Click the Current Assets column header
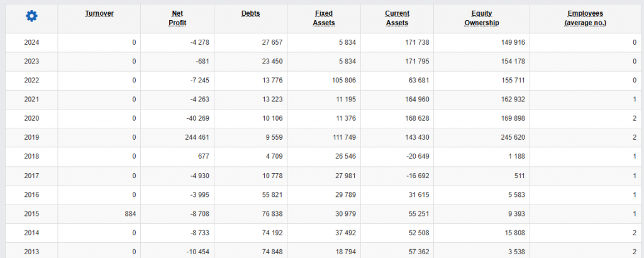The width and height of the screenshot is (644, 258). click(x=397, y=18)
